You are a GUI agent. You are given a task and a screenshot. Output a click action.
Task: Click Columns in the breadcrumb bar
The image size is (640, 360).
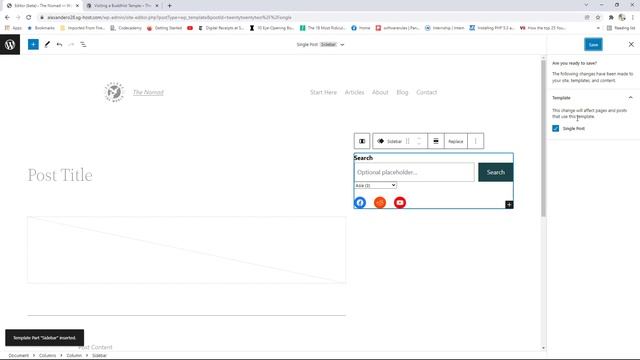click(47, 356)
